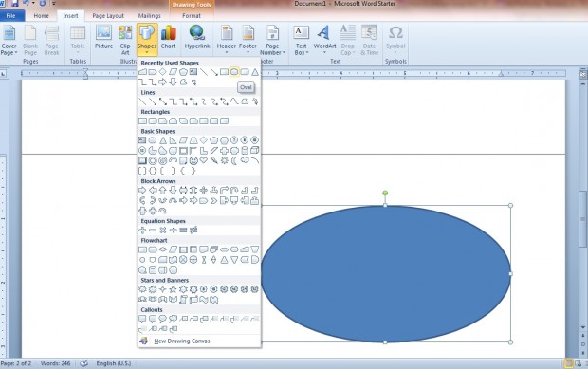Image resolution: width=588 pixels, height=369 pixels.
Task: Choose the Smiley Face basic shape
Action: click(193, 160)
